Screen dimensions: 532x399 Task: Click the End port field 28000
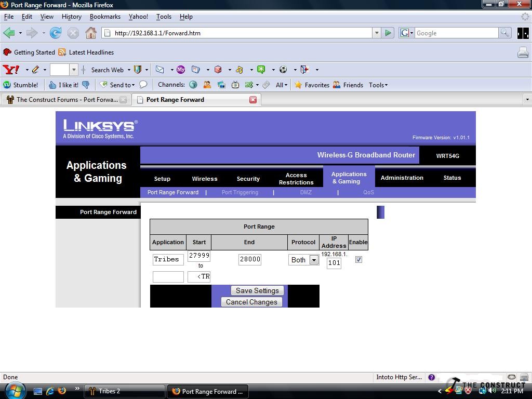click(x=250, y=260)
